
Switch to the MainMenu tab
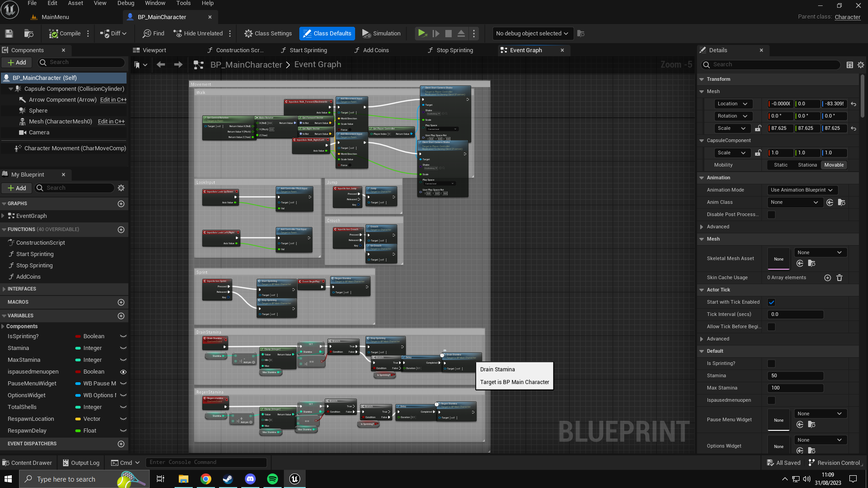click(x=55, y=17)
